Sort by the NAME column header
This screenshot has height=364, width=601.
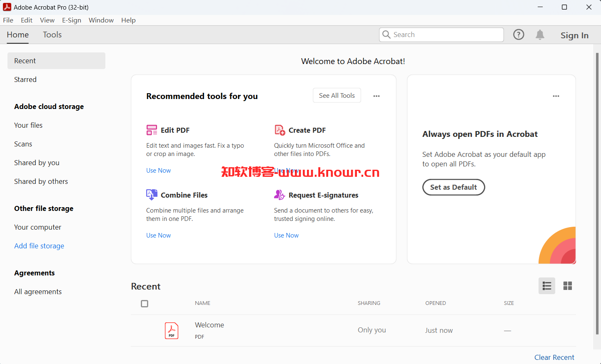[x=202, y=303]
